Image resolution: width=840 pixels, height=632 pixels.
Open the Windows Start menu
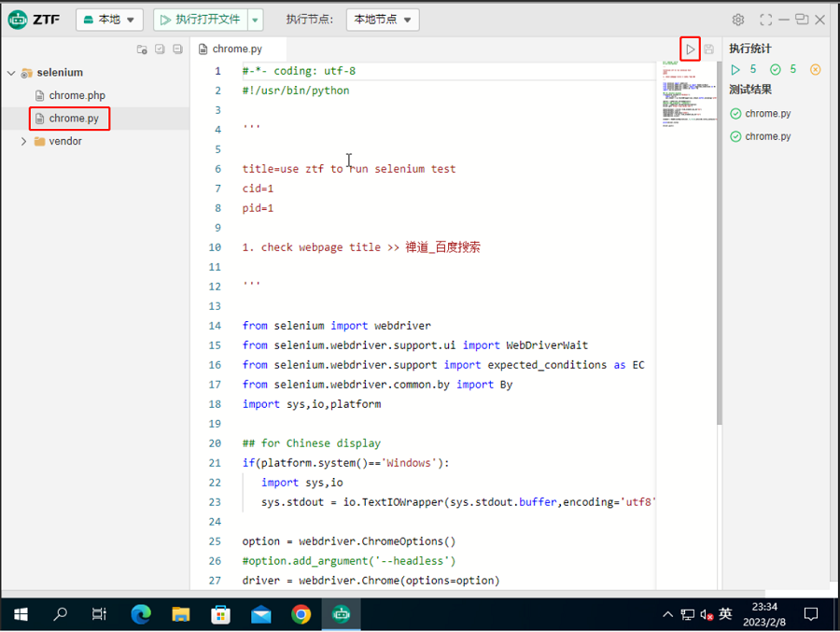pyautogui.click(x=21, y=614)
